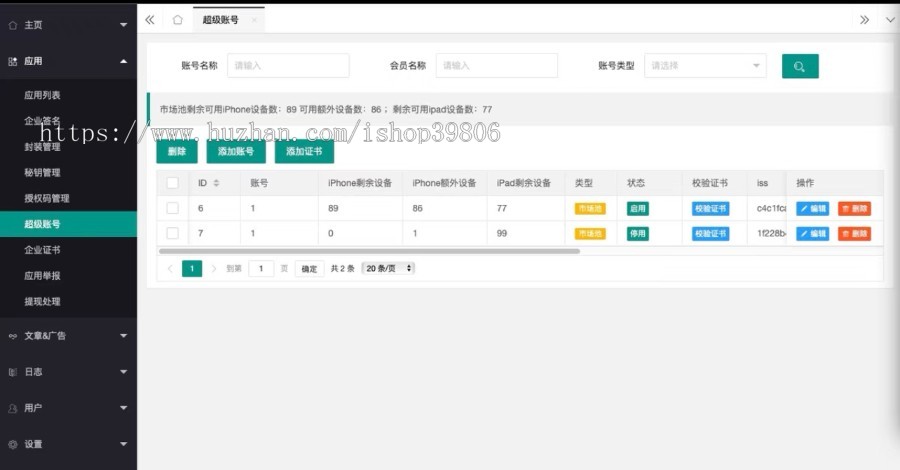This screenshot has height=470, width=900.
Task: Click the 添加证书 button
Action: 303,152
